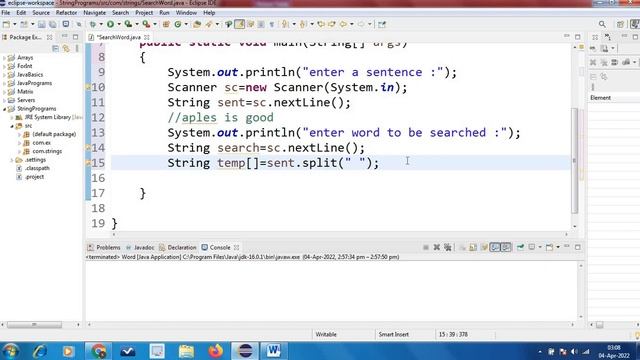This screenshot has width=640, height=360.
Task: Click the Quick Access search magnifier icon
Action: point(602,24)
